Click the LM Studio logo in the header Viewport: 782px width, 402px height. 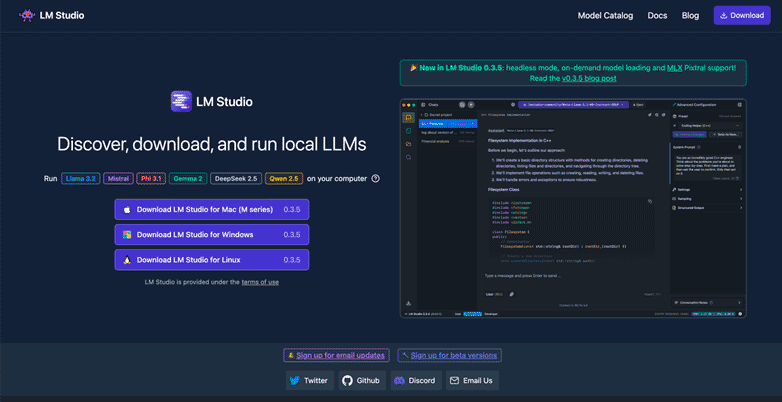(x=51, y=15)
